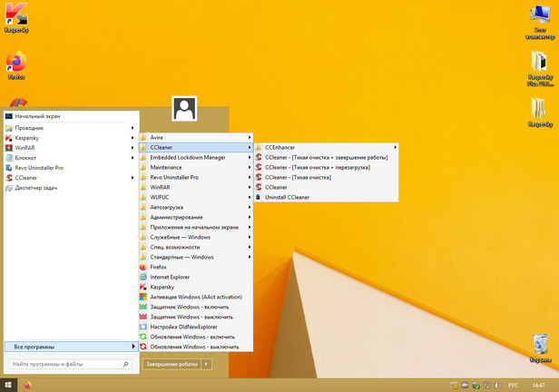Click the taskbar clock 14:47
Viewport: 559px width, 392px height.
538,386
